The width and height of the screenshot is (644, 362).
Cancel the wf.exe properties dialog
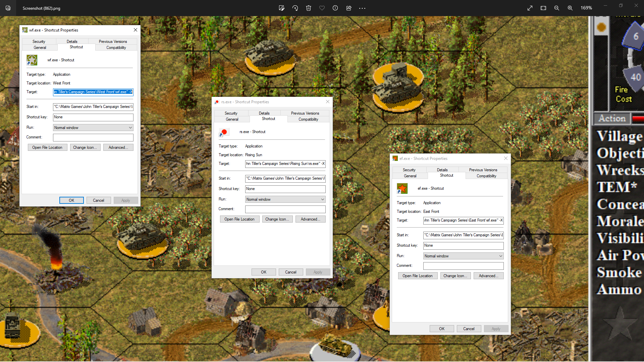pos(99,200)
